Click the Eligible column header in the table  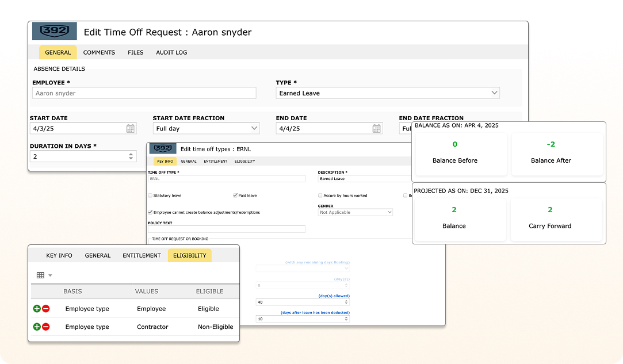tap(209, 292)
